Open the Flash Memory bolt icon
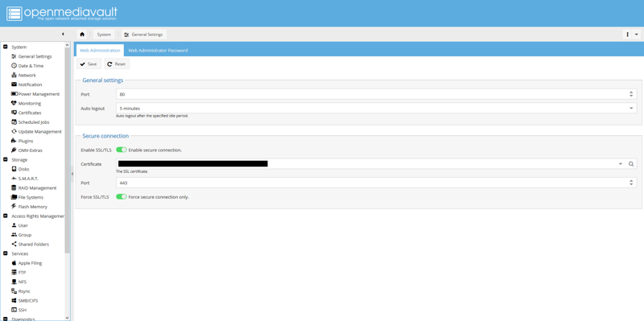Viewport: 644px width, 321px height. click(x=14, y=207)
